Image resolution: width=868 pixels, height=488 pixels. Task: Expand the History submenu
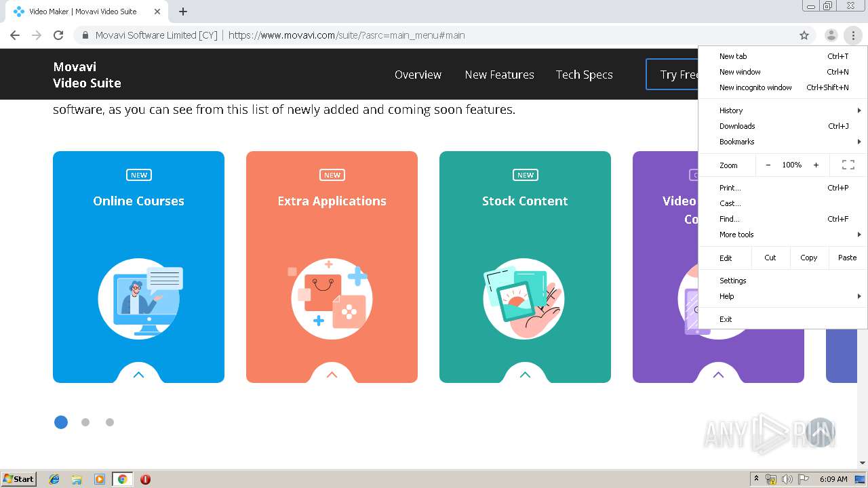point(783,110)
